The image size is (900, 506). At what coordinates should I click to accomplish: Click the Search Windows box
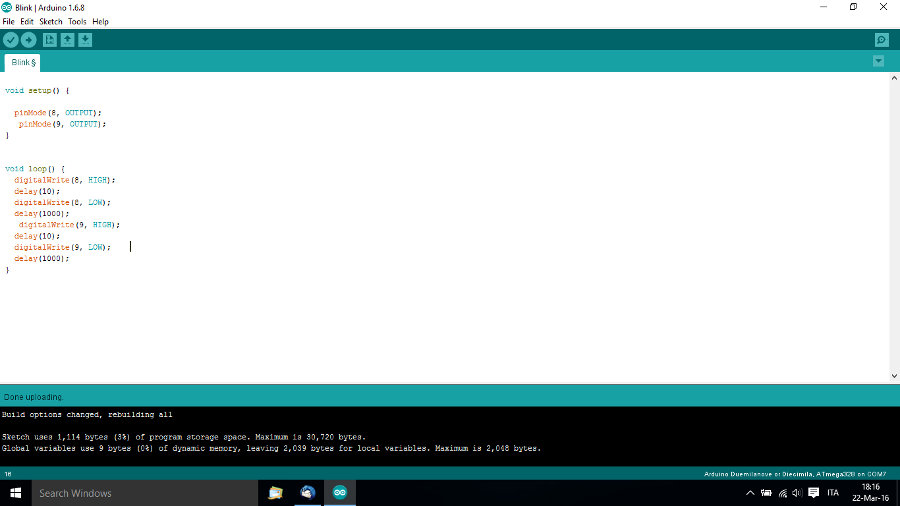tap(145, 493)
